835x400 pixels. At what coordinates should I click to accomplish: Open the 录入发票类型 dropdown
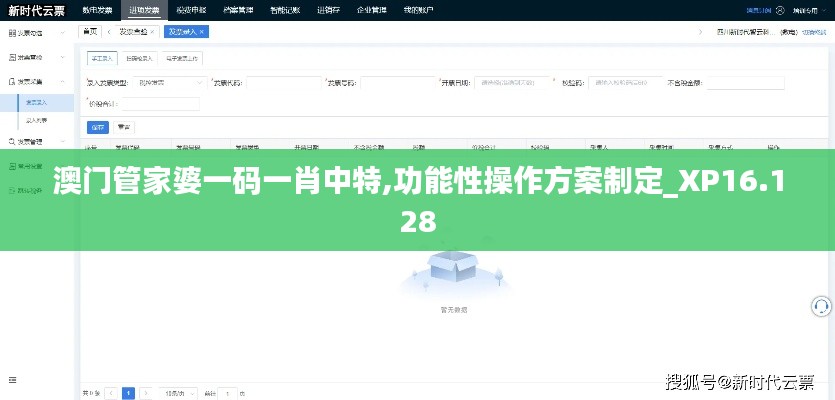click(170, 83)
